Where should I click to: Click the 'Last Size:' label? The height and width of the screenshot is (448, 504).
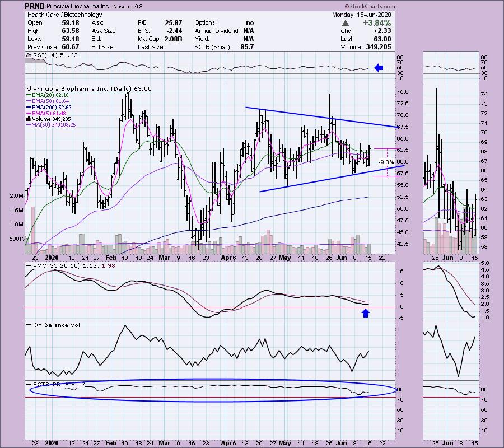151,47
